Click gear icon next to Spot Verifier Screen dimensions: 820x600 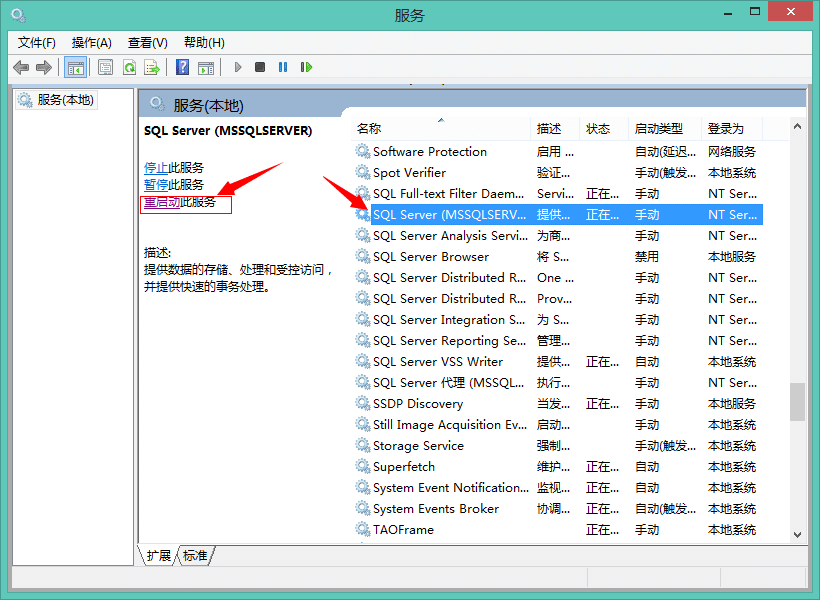coord(363,172)
